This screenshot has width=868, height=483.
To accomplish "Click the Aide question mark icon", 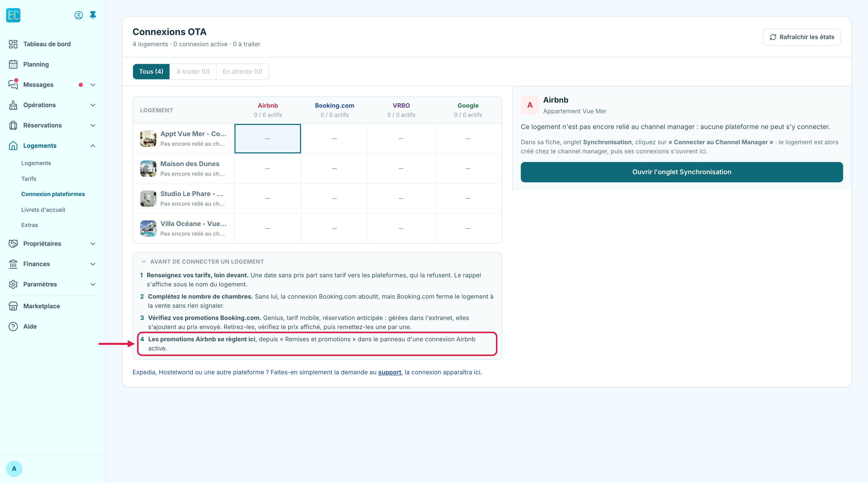I will click(x=13, y=327).
